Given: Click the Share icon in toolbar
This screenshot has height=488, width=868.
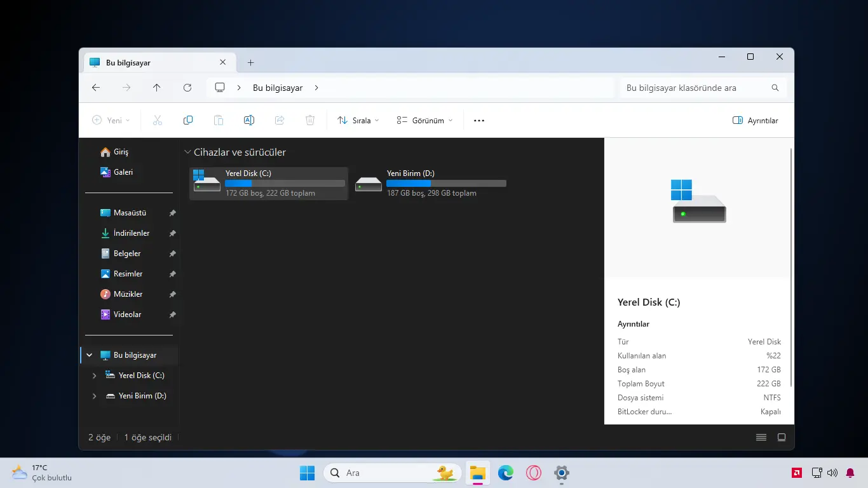Looking at the screenshot, I should point(280,120).
